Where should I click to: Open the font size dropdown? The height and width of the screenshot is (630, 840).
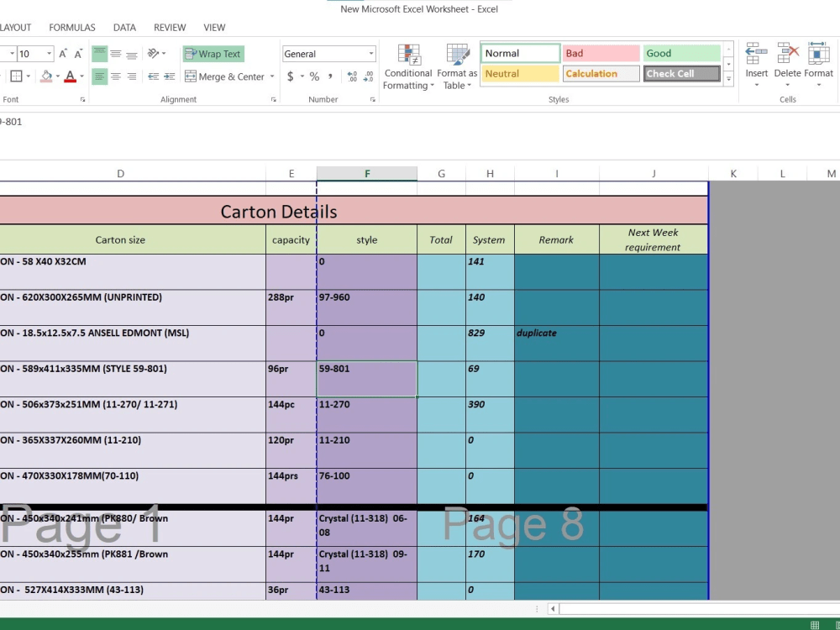(x=50, y=54)
